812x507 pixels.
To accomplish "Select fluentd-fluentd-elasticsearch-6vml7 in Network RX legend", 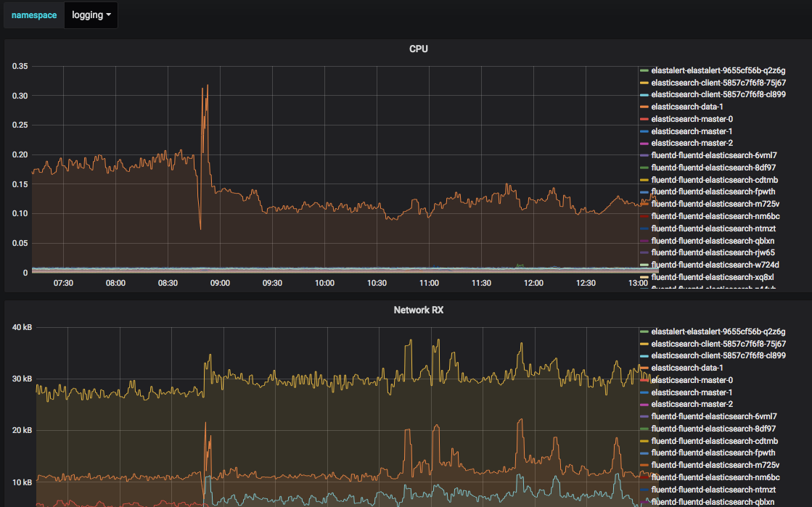I will pos(713,416).
